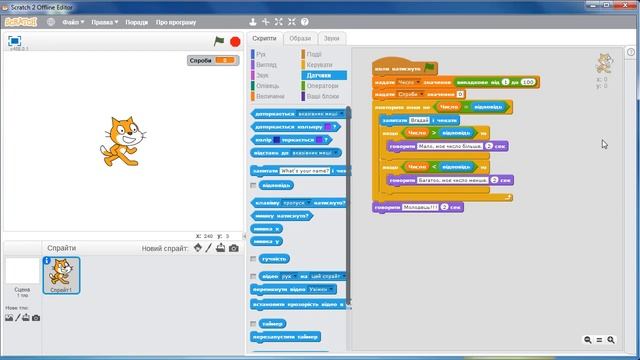Image resolution: width=640 pixels, height=360 pixels.
Task: Toggle the відповідь reporter checkbox
Action: (x=253, y=185)
